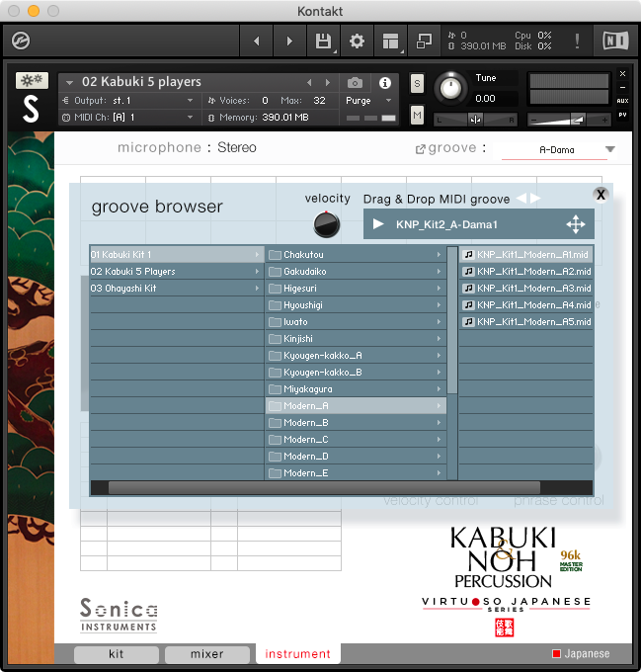
Task: Open the Higesuri folder
Action: coord(356,288)
